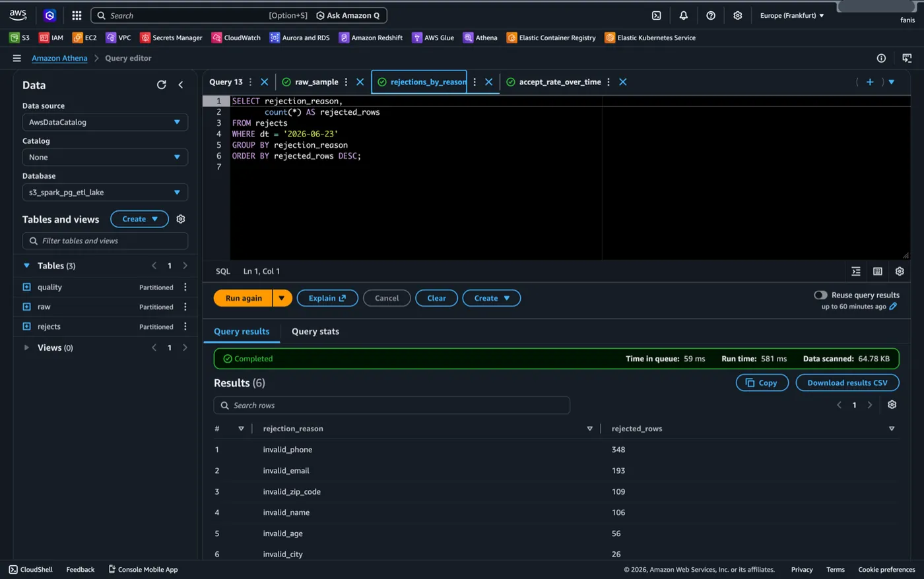The height and width of the screenshot is (579, 924).
Task: Open the services grid menu
Action: (77, 15)
